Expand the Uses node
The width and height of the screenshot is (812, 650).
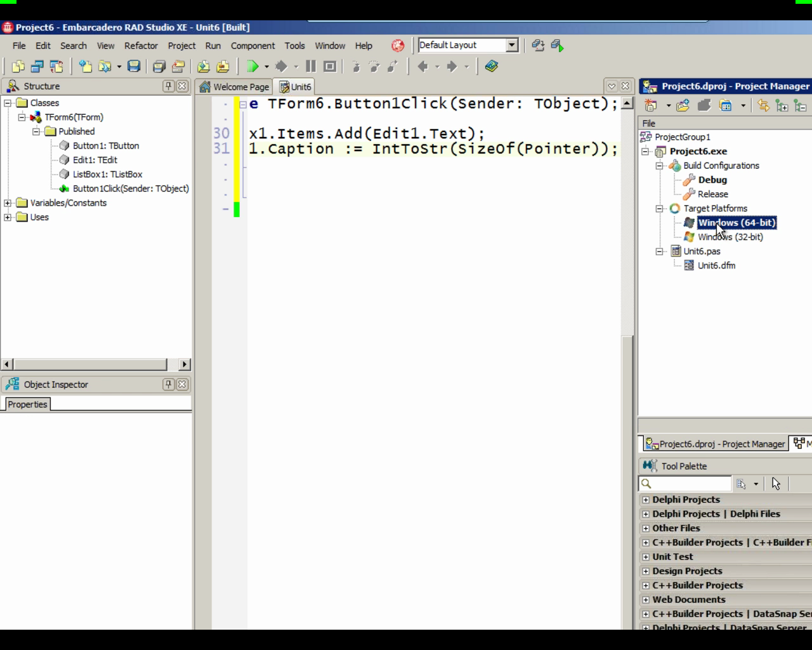(8, 217)
